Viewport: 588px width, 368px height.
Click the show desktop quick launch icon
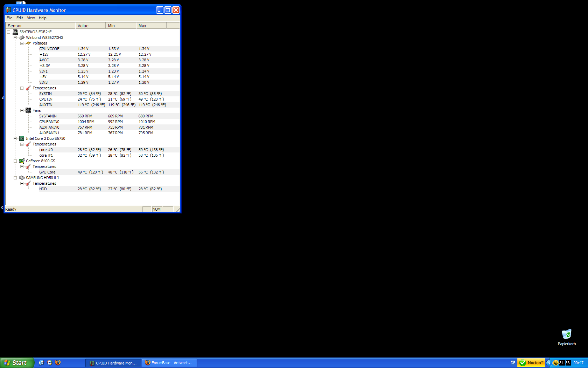point(41,363)
